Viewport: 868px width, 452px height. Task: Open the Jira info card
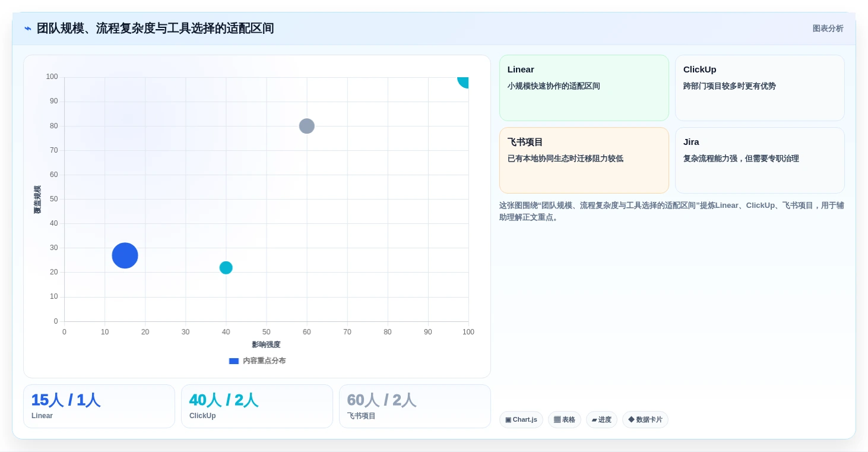[x=760, y=160]
